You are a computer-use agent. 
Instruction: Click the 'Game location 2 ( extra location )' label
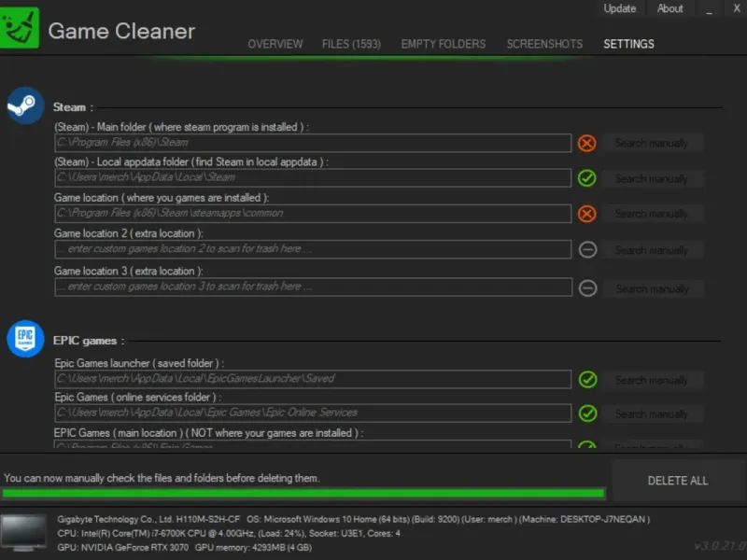(x=129, y=233)
